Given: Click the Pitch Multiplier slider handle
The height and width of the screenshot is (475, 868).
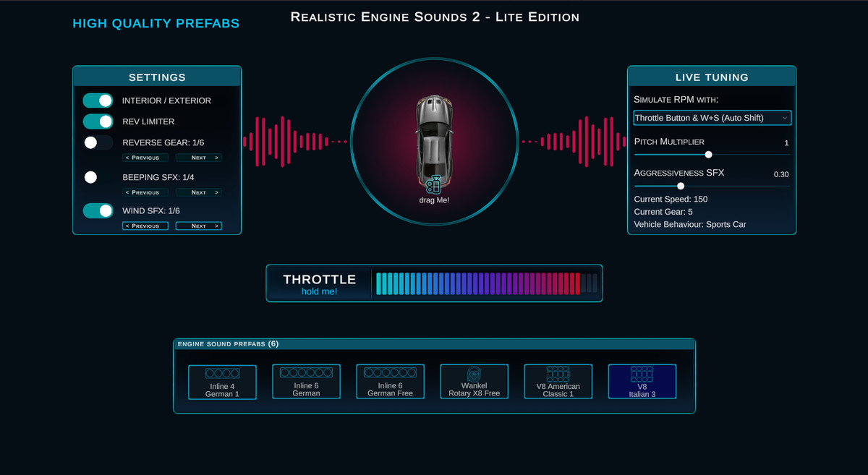Looking at the screenshot, I should pyautogui.click(x=709, y=154).
